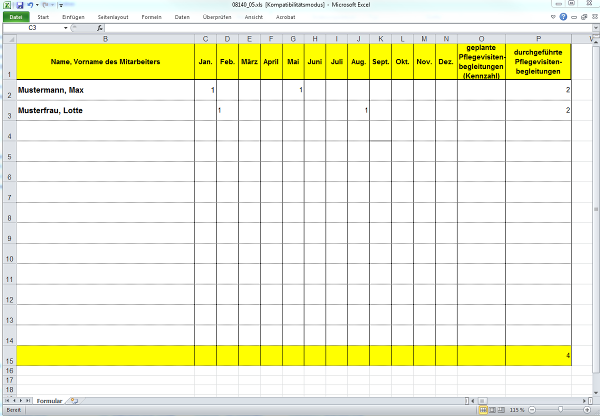Expand the Name Box dropdown arrow
Image resolution: width=600 pixels, height=416 pixels.
pos(66,28)
